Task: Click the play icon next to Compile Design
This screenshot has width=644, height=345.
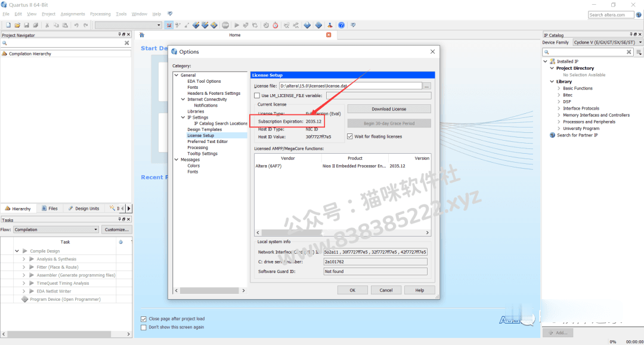Action: point(25,251)
